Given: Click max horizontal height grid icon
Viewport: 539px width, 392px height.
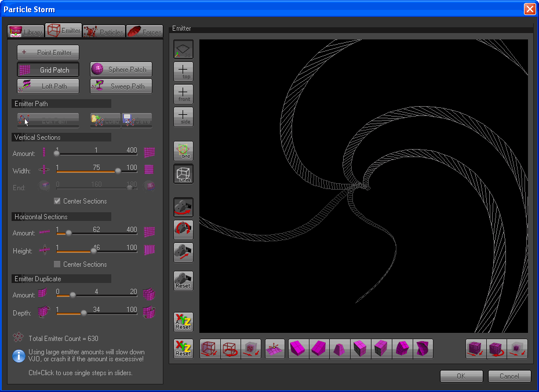Looking at the screenshot, I should tap(149, 249).
